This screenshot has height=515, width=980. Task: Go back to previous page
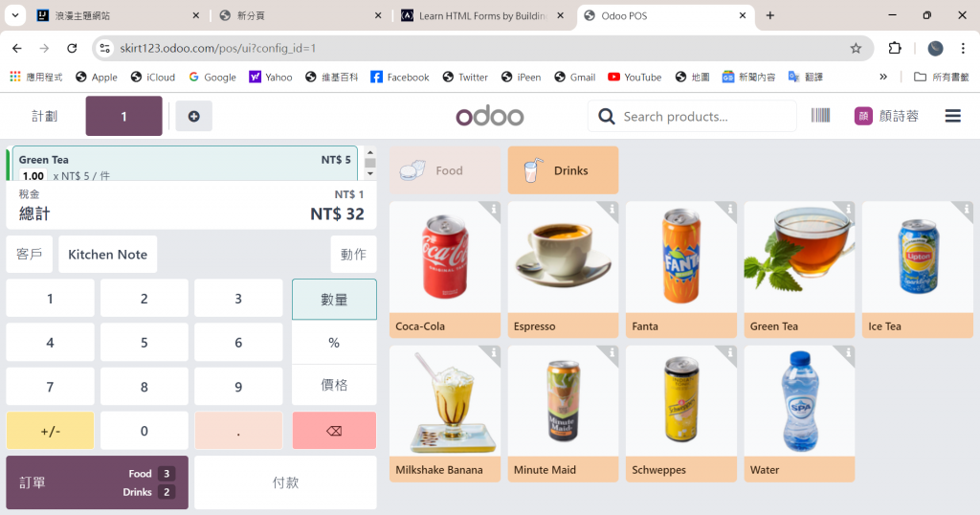point(17,48)
